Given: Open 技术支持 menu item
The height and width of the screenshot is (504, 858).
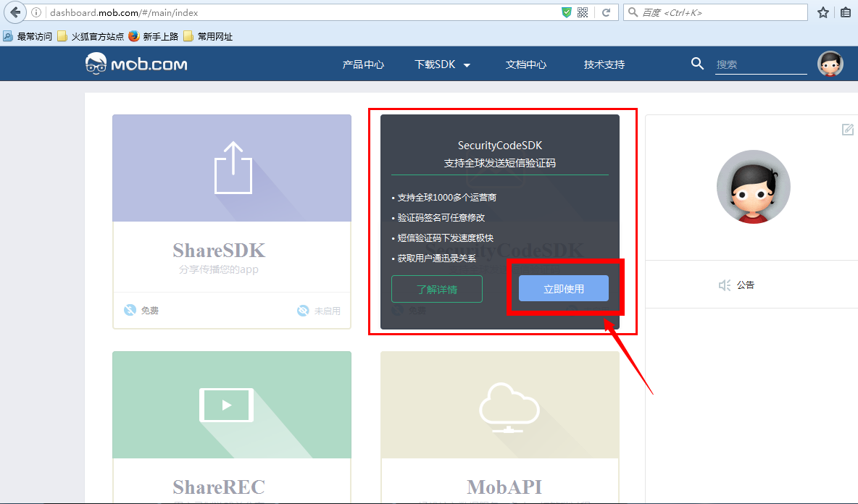Looking at the screenshot, I should 604,64.
